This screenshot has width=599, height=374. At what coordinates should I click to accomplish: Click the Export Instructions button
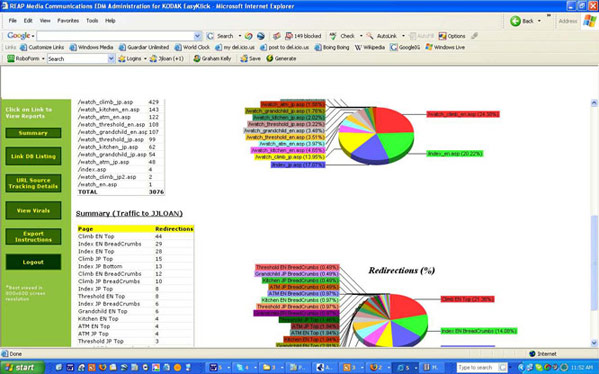(x=33, y=236)
